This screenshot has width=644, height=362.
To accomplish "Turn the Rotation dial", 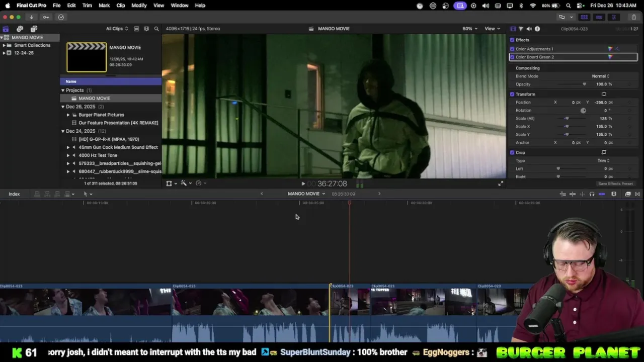I will point(583,110).
